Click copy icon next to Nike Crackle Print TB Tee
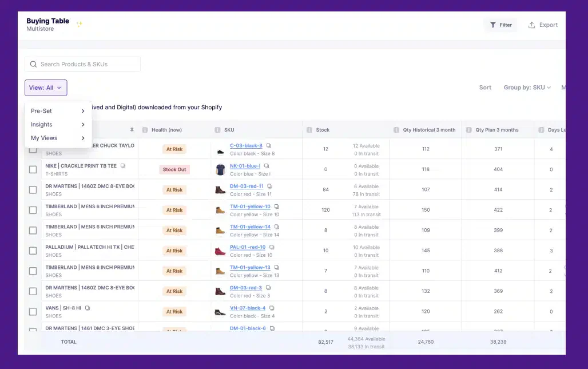The height and width of the screenshot is (369, 588). (x=123, y=166)
